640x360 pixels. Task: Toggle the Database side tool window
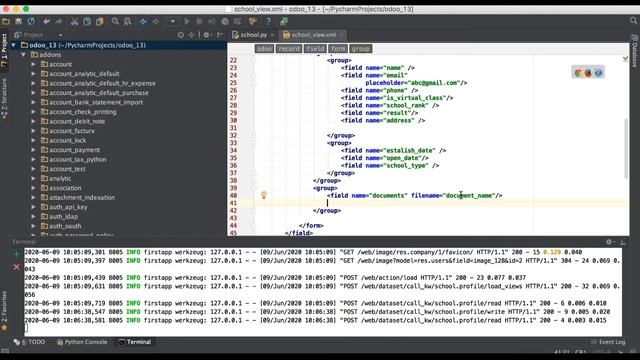pyautogui.click(x=635, y=51)
